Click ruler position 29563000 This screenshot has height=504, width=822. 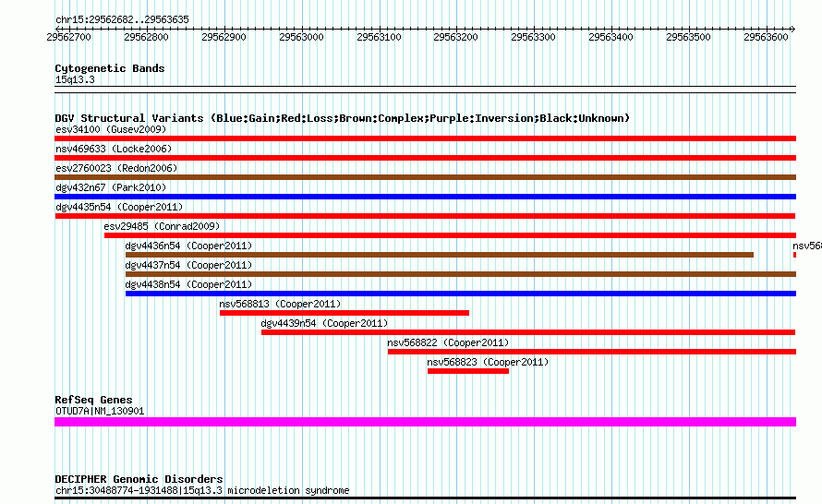tap(301, 37)
